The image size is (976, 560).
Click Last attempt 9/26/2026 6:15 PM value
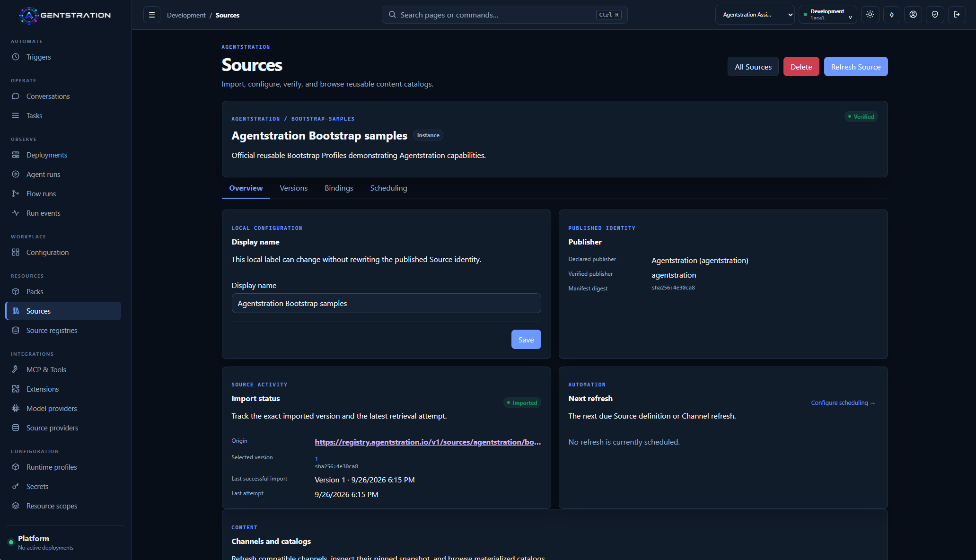click(346, 494)
